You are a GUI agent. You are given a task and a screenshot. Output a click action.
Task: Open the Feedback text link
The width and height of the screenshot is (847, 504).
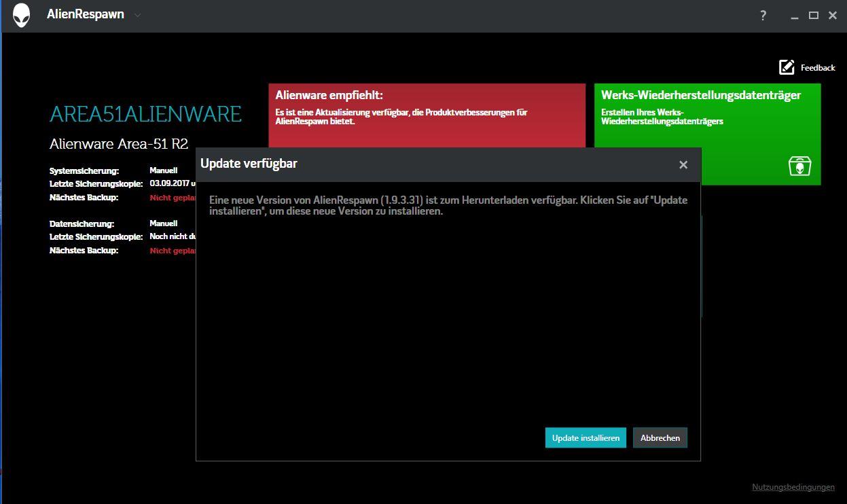pyautogui.click(x=818, y=68)
